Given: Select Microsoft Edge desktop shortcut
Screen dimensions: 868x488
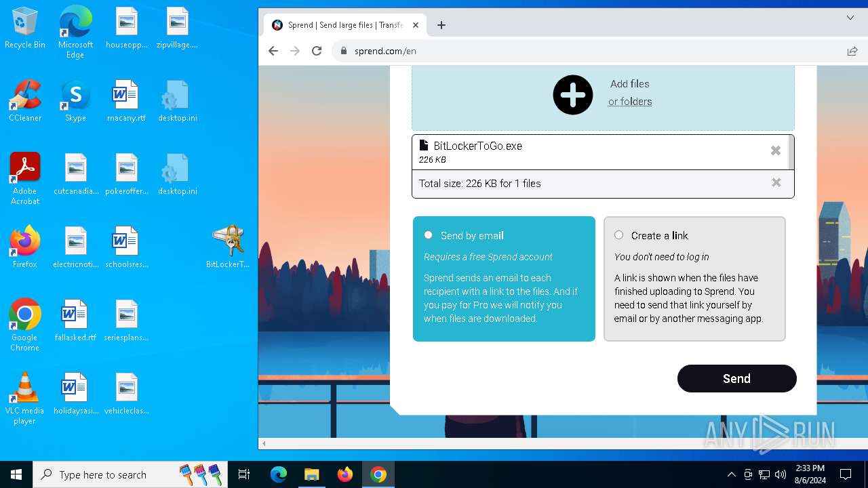Looking at the screenshot, I should 75,33.
